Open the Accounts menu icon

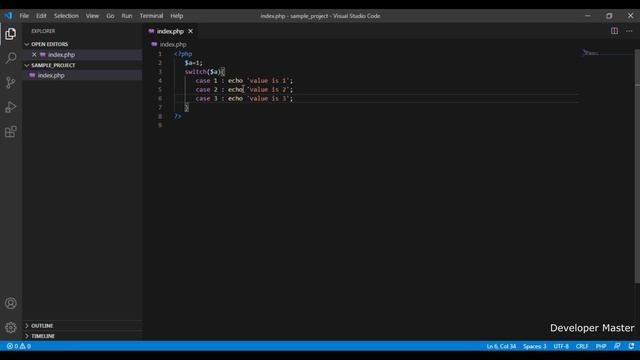pyautogui.click(x=11, y=303)
